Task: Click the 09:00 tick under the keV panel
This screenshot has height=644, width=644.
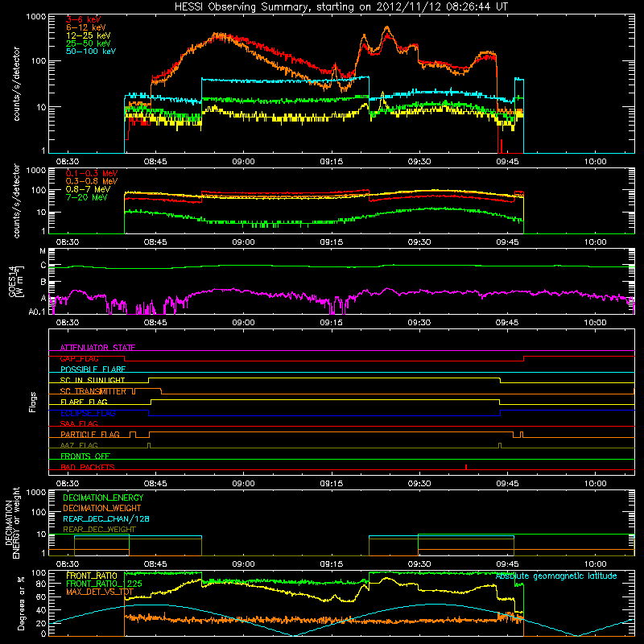Action: [x=244, y=162]
